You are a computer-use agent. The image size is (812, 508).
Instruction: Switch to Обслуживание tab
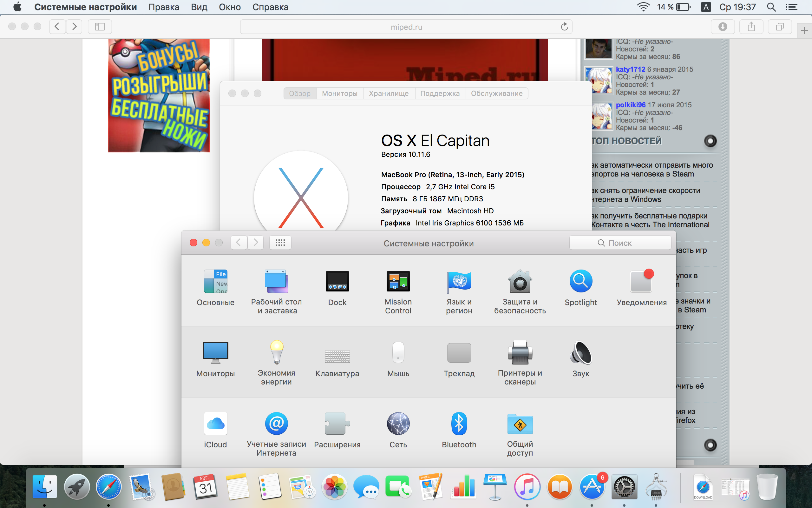[497, 93]
